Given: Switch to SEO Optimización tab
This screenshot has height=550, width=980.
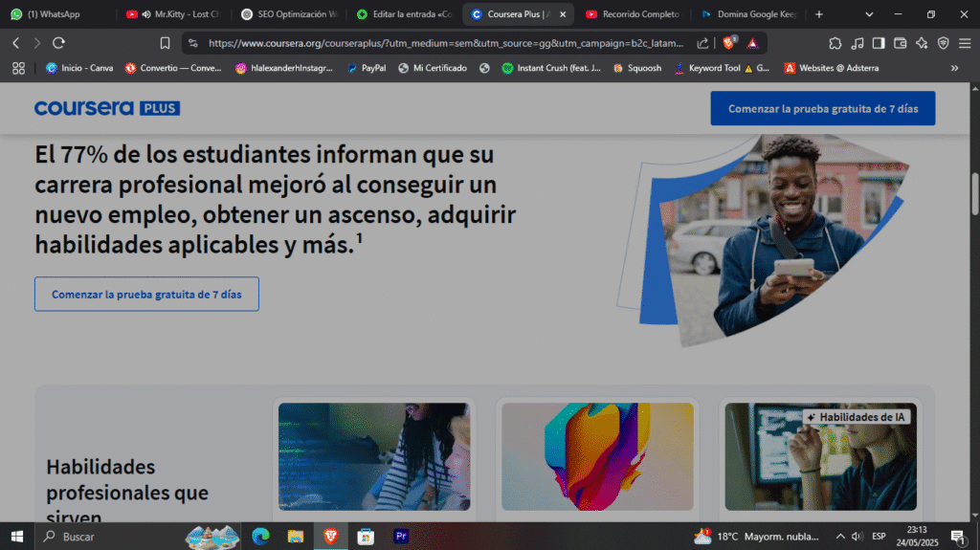Looking at the screenshot, I should tap(290, 13).
